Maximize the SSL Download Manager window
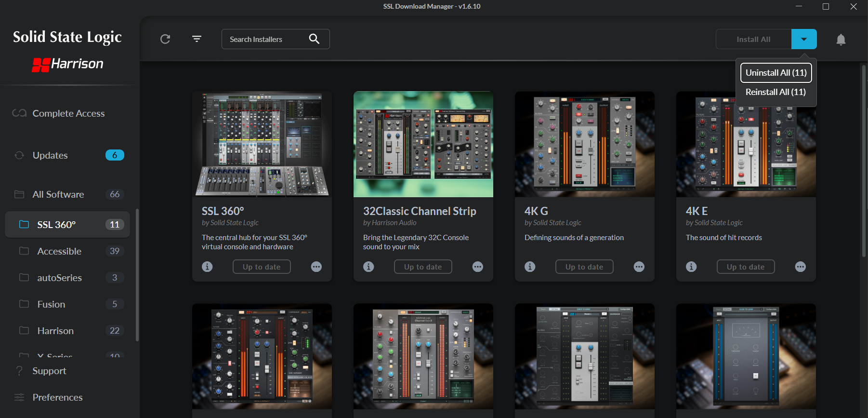Viewport: 868px width, 418px height. [x=826, y=6]
